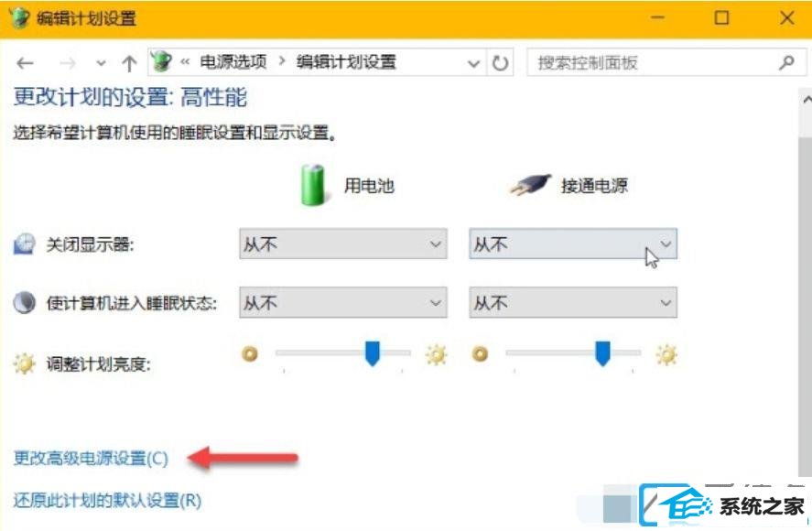Click low brightness icon under battery column
This screenshot has width=812, height=531.
250,353
